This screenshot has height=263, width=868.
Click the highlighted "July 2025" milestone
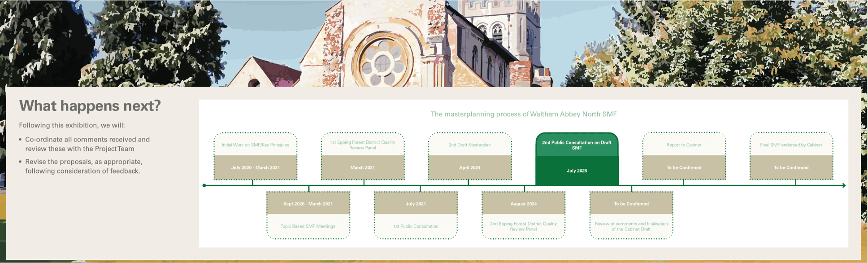(x=577, y=171)
